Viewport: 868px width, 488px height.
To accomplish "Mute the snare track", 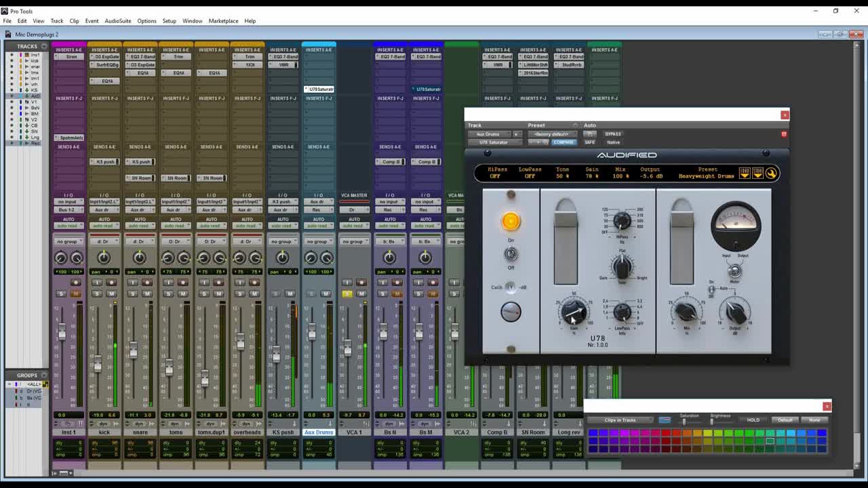I will pos(147,293).
